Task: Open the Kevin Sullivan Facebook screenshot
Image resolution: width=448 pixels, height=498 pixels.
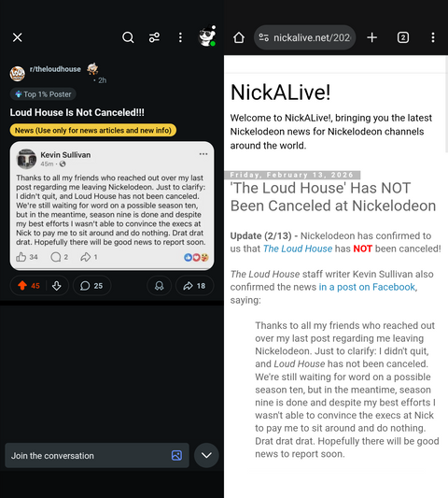Action: (x=112, y=206)
